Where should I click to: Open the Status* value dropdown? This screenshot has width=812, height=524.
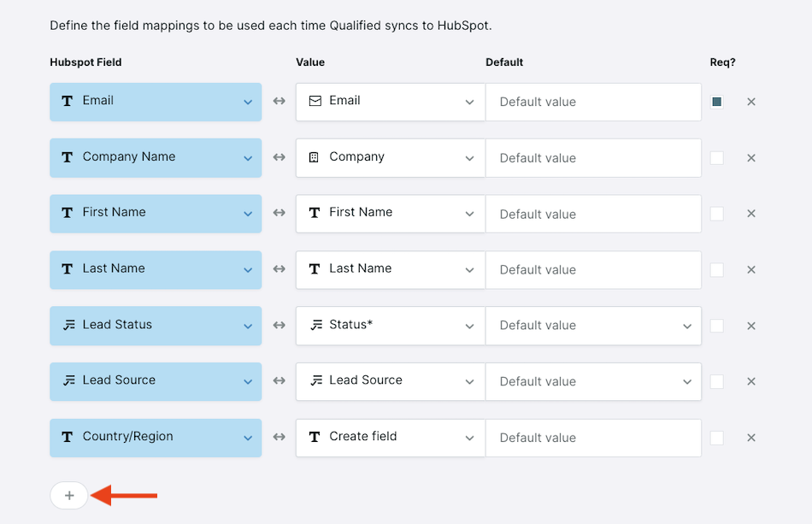click(391, 326)
